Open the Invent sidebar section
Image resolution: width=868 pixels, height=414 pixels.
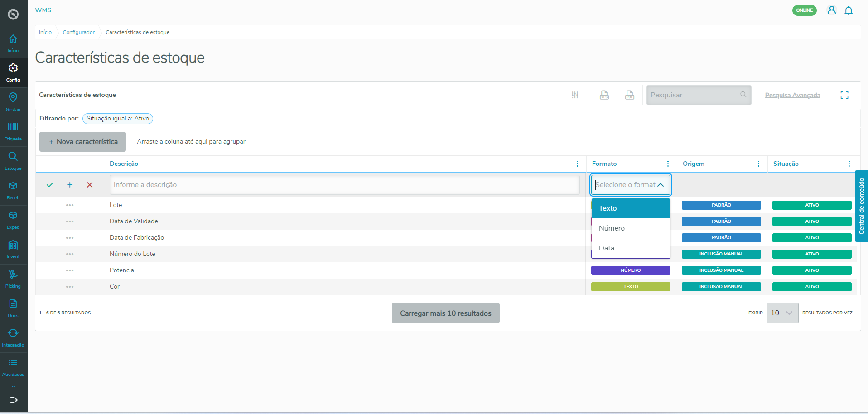[x=13, y=250]
